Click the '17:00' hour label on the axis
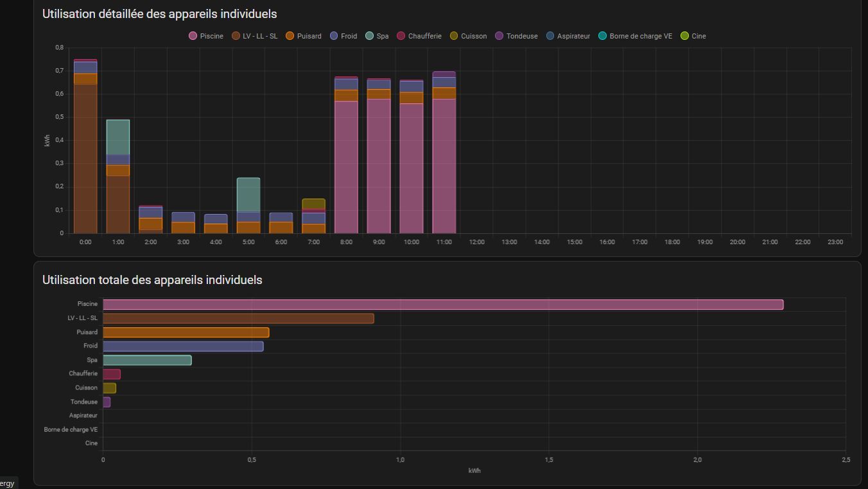Screen dimensions: 868x489 coord(639,242)
